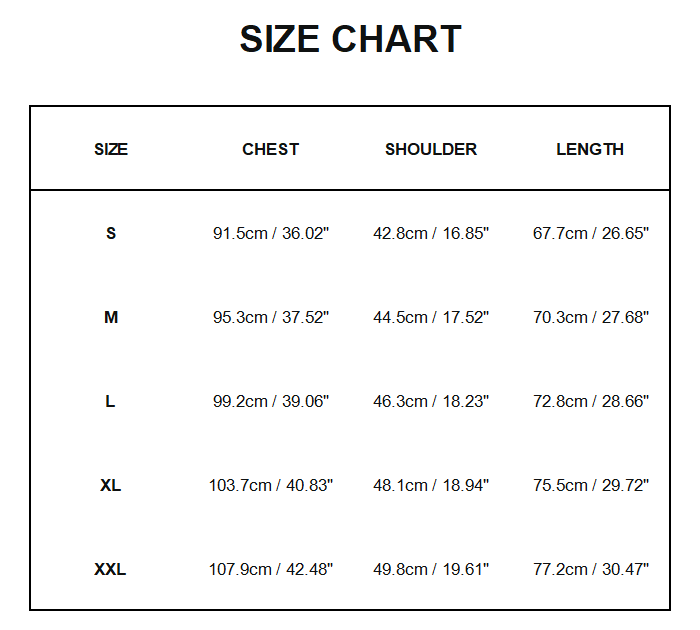Click the M size row label

111,317
